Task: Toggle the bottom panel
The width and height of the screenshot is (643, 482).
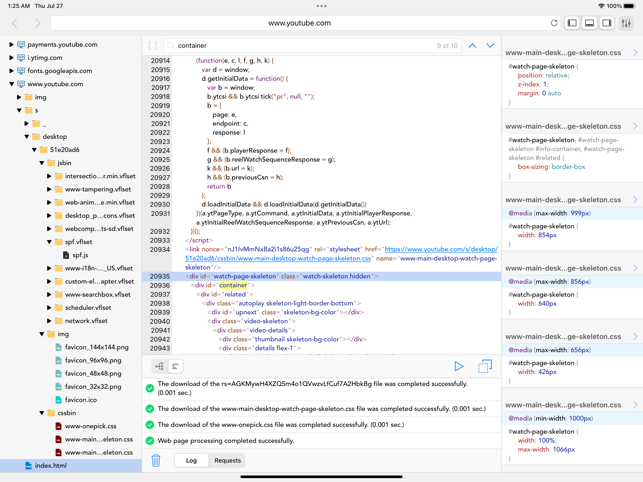Action: (589, 23)
